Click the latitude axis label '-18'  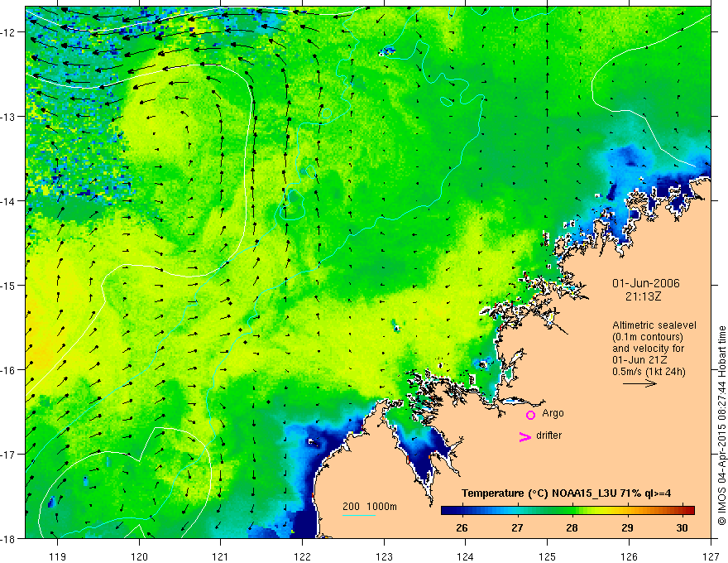[x=9, y=539]
